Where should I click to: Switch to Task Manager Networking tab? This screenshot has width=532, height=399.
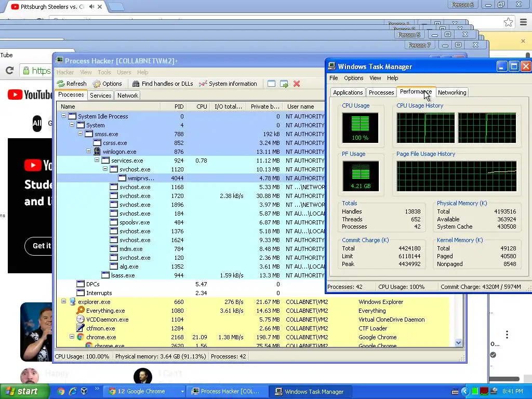452,92
